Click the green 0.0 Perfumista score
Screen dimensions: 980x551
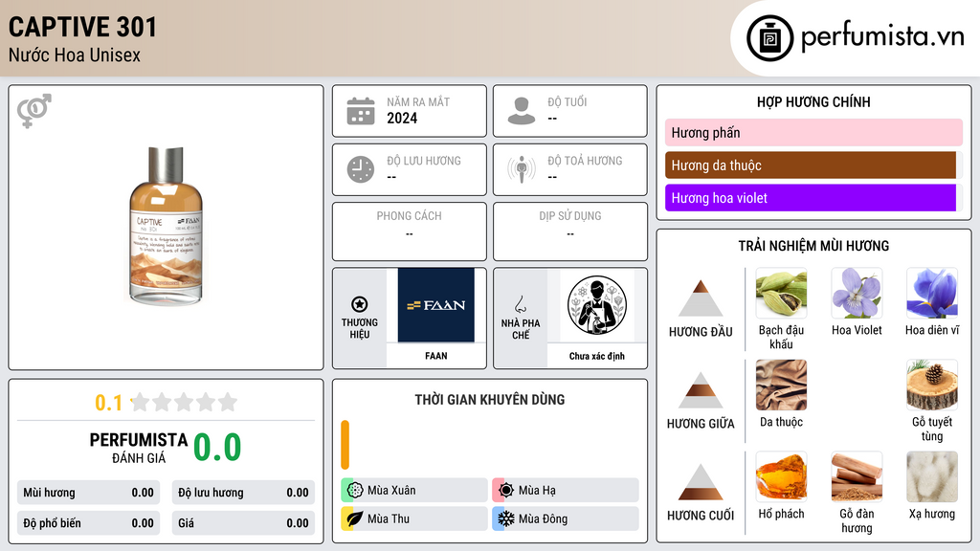[x=217, y=447]
